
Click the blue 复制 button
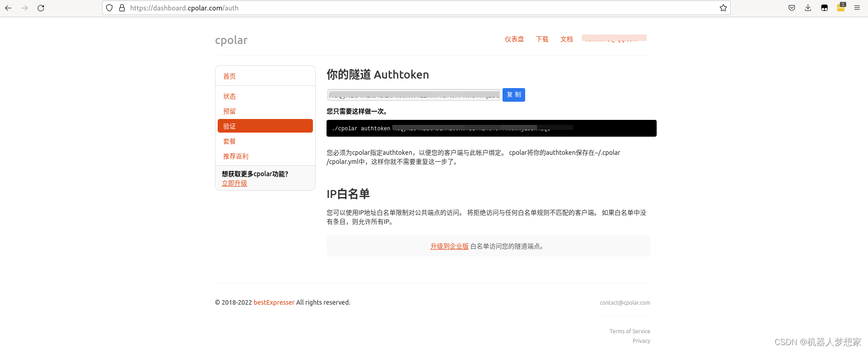514,95
